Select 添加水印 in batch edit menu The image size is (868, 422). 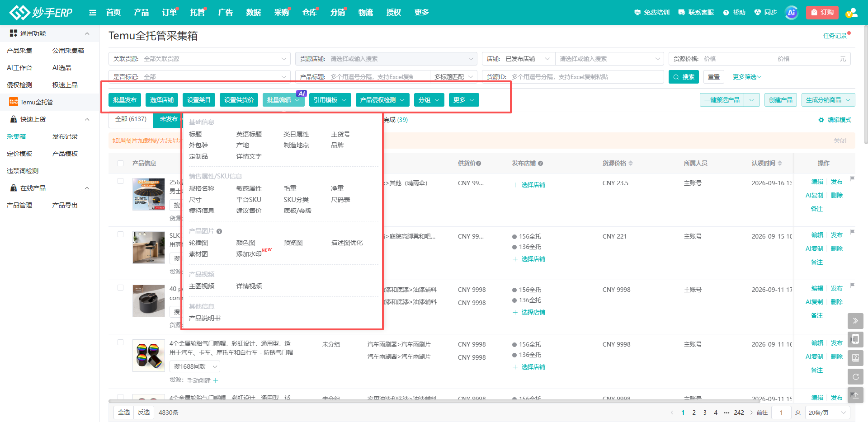pyautogui.click(x=249, y=254)
